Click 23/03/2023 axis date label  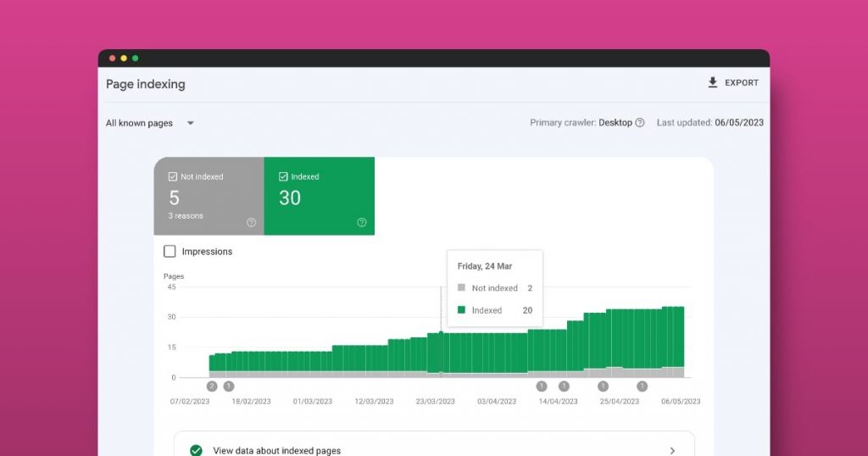tap(435, 401)
